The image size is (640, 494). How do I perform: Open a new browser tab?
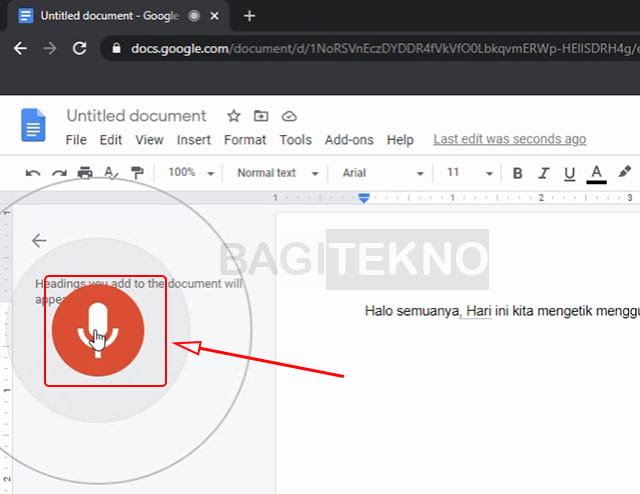pos(249,16)
